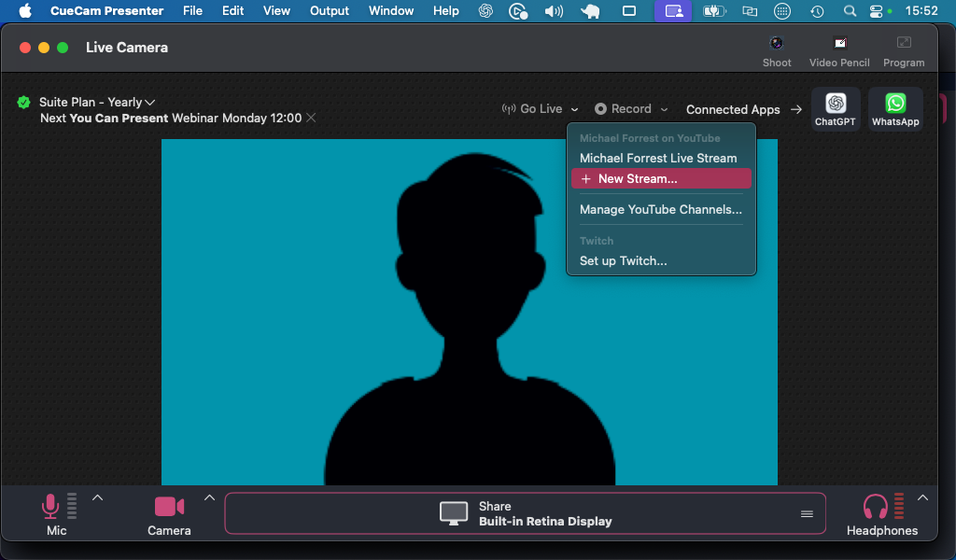956x560 pixels.
Task: Expand the Suite Plan - Yearly dropdown
Action: pyautogui.click(x=150, y=103)
